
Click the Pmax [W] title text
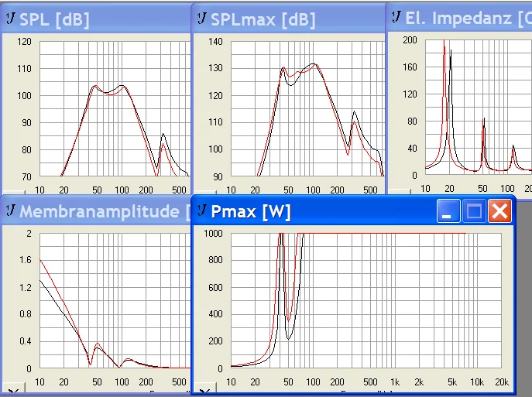(x=250, y=211)
